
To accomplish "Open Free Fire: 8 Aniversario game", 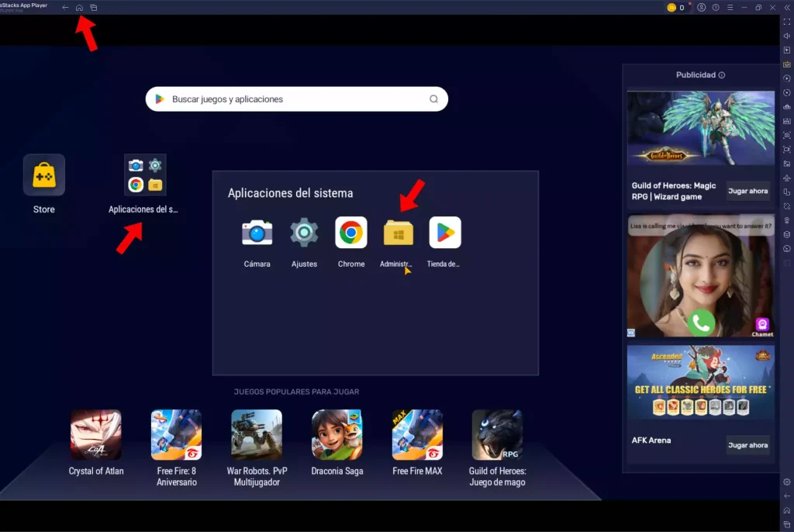I will (x=176, y=435).
